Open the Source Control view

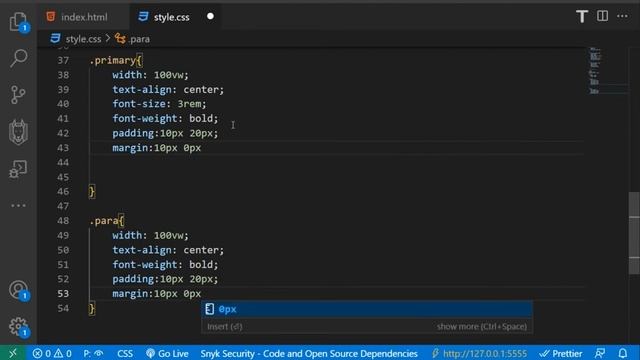point(18,95)
